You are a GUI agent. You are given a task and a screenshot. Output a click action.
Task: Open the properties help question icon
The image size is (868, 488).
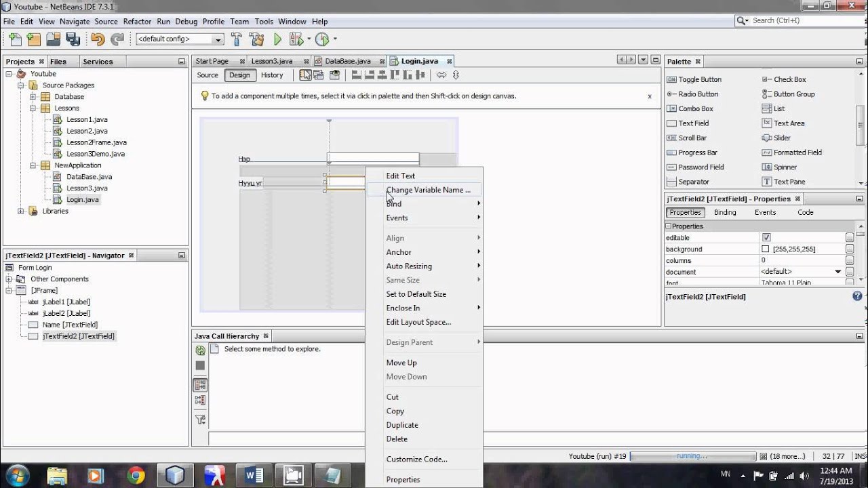[857, 296]
